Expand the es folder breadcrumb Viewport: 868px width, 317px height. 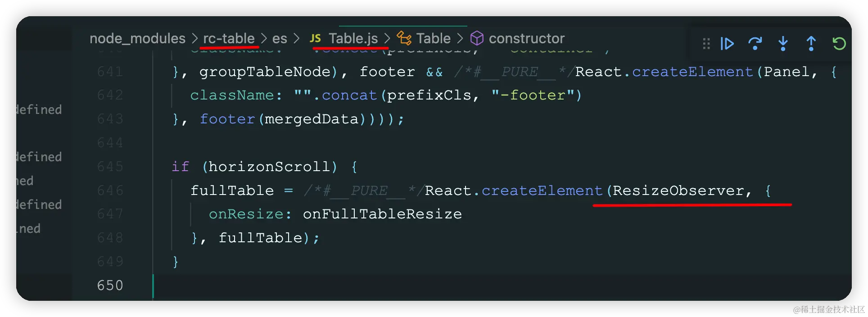(280, 39)
